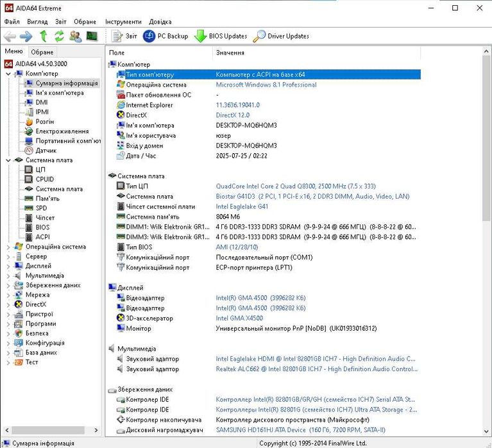Image resolution: width=492 pixels, height=448 pixels.
Task: Select Датчик sensor tree item
Action: tap(41, 151)
